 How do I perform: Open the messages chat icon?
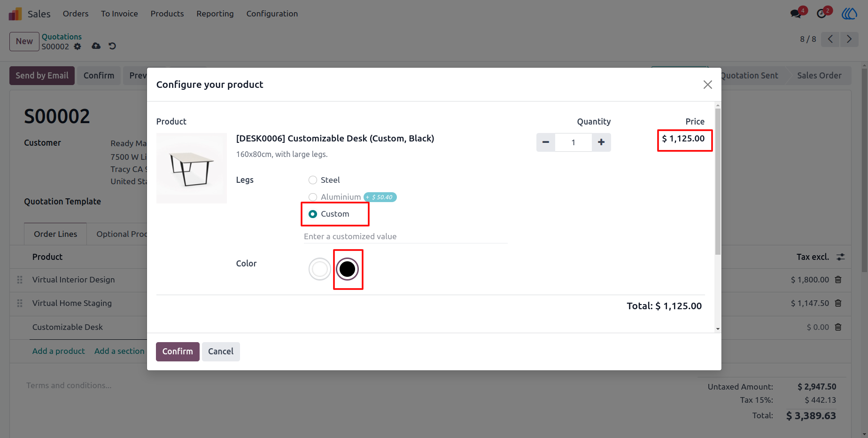[x=796, y=14]
